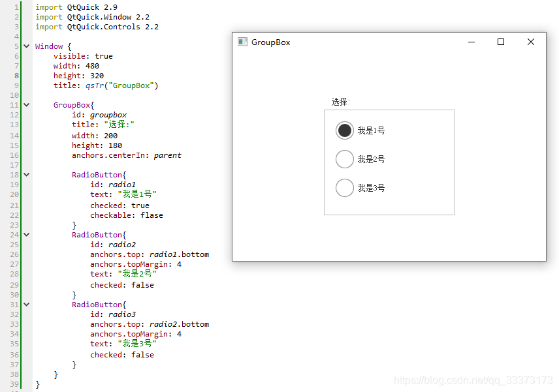
Task: Minimize the GroupBox window
Action: pos(471,42)
